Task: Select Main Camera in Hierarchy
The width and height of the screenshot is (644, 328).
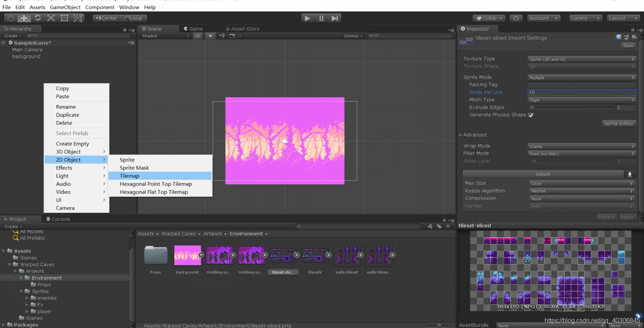Action: tap(27, 50)
